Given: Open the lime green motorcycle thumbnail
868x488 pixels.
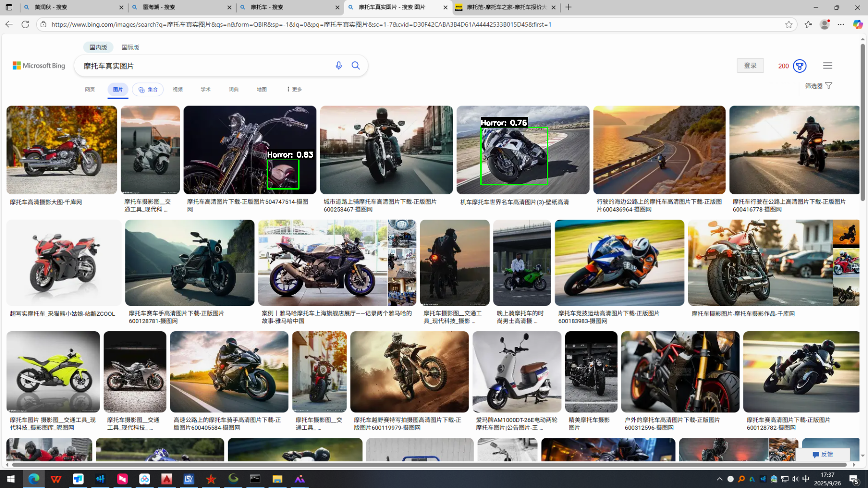Looking at the screenshot, I should (x=53, y=372).
